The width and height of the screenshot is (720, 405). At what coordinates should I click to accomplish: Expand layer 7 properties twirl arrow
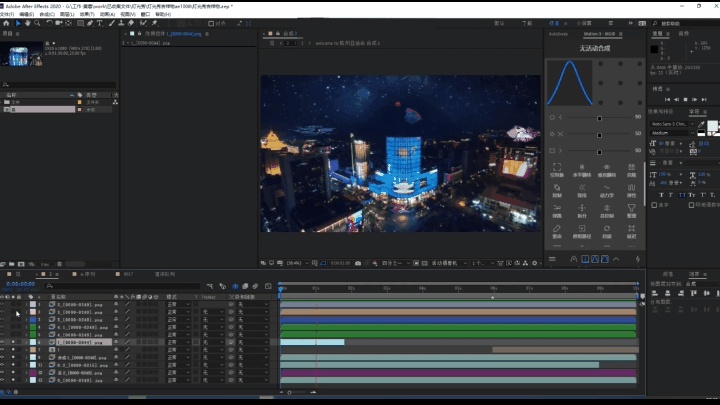pos(26,349)
